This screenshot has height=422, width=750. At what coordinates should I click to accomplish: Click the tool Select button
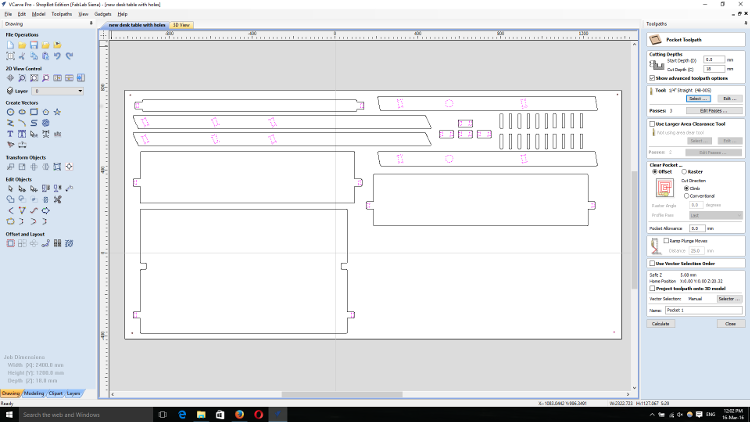pyautogui.click(x=698, y=99)
